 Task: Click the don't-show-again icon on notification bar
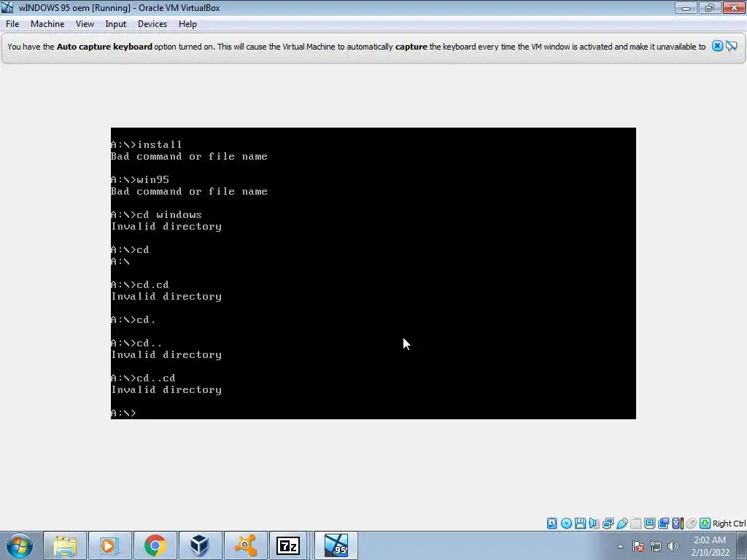732,46
